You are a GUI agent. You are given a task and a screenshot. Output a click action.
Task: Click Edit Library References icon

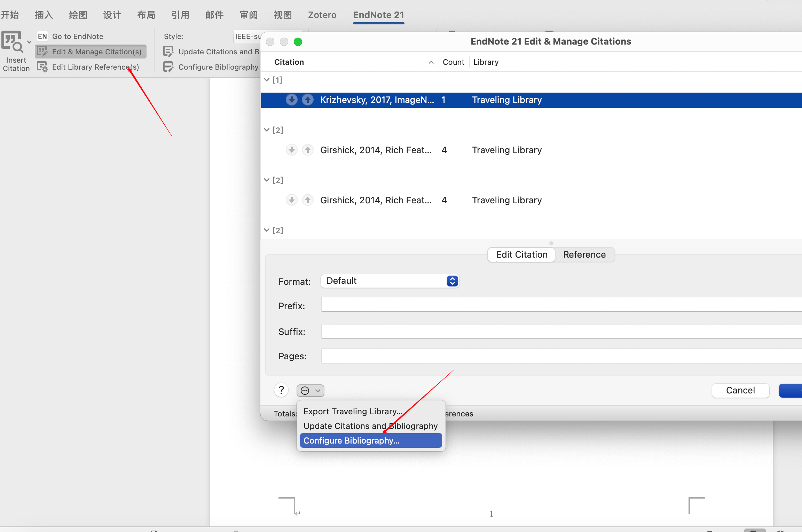pyautogui.click(x=43, y=66)
